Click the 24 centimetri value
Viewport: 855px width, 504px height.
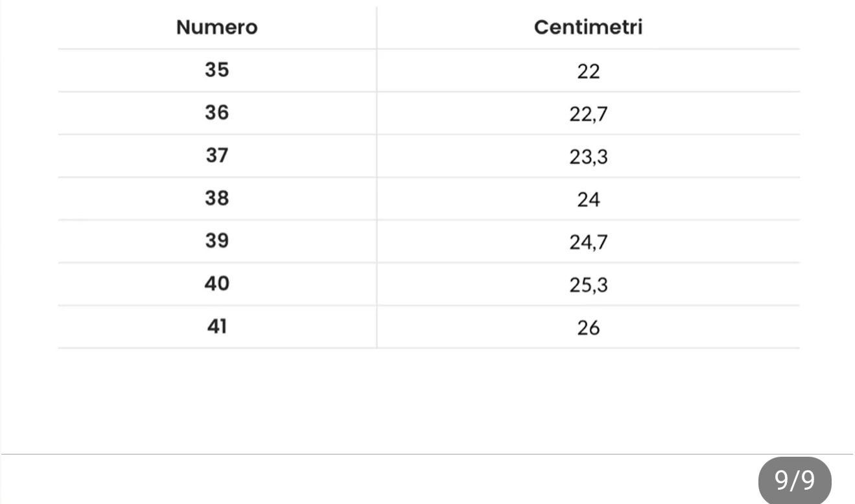click(x=588, y=200)
